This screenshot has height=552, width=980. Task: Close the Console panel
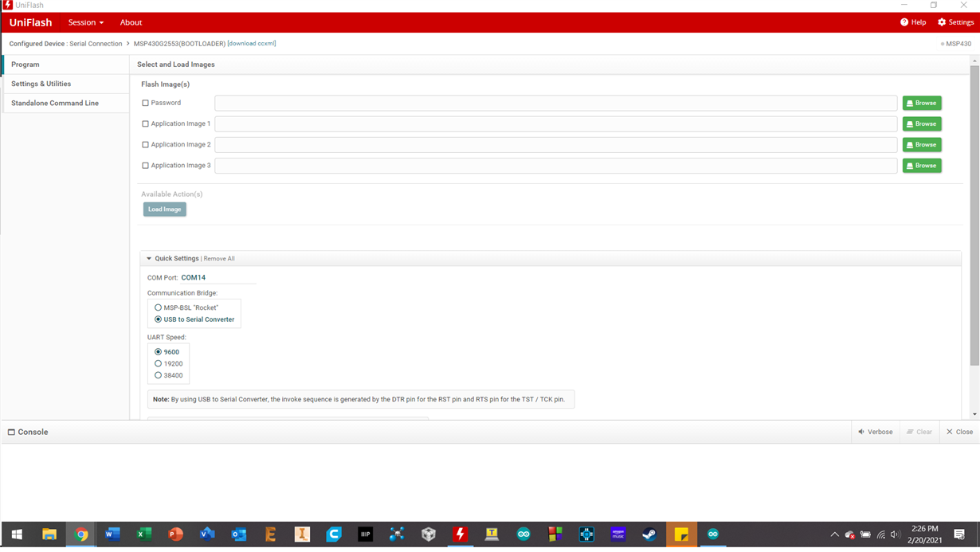click(959, 432)
